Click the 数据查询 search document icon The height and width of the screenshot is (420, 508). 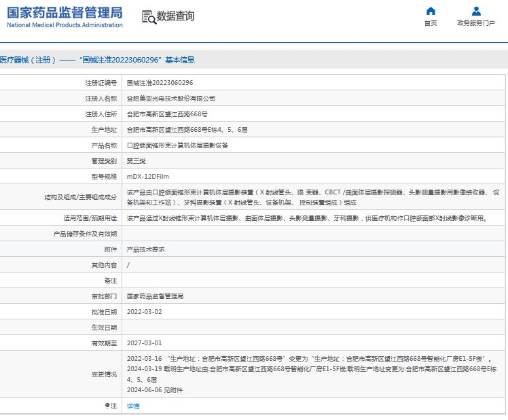pos(149,17)
